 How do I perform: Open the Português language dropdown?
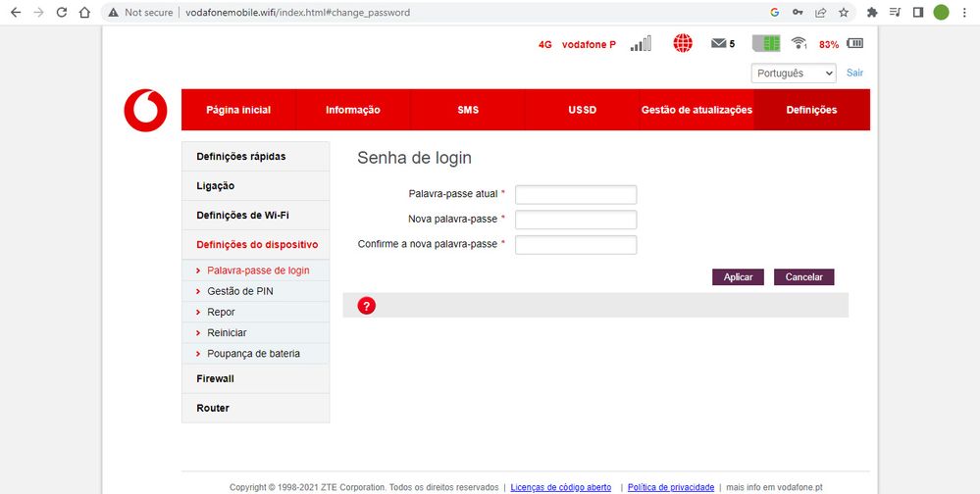(x=794, y=74)
